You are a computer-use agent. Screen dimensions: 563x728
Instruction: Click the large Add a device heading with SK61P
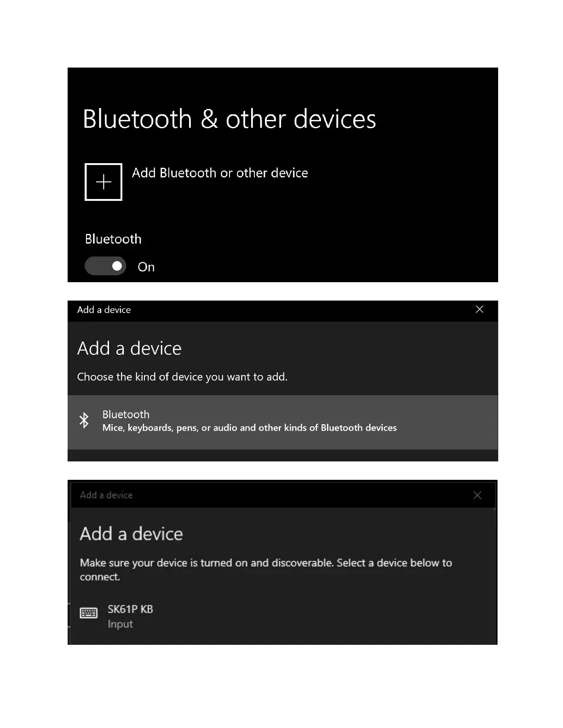tap(131, 534)
